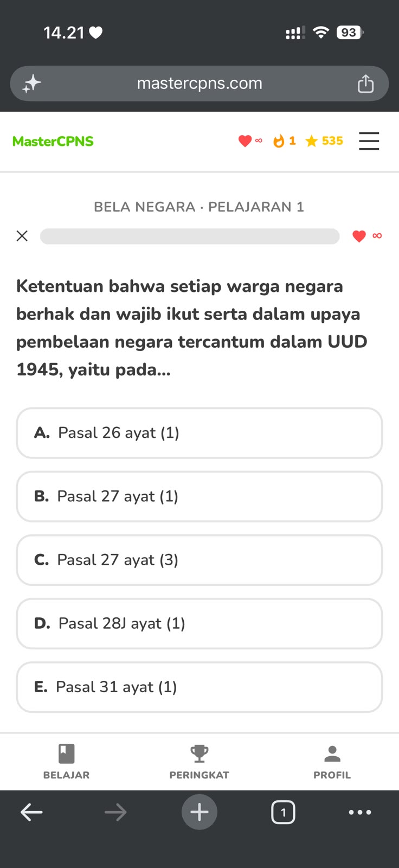
Task: Tap the star points icon showing 535
Action: pyautogui.click(x=311, y=141)
